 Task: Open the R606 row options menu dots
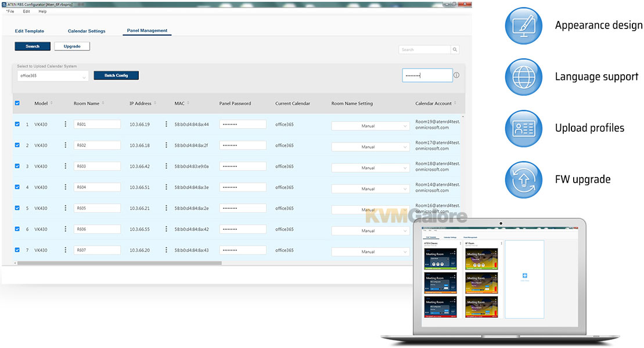[65, 229]
